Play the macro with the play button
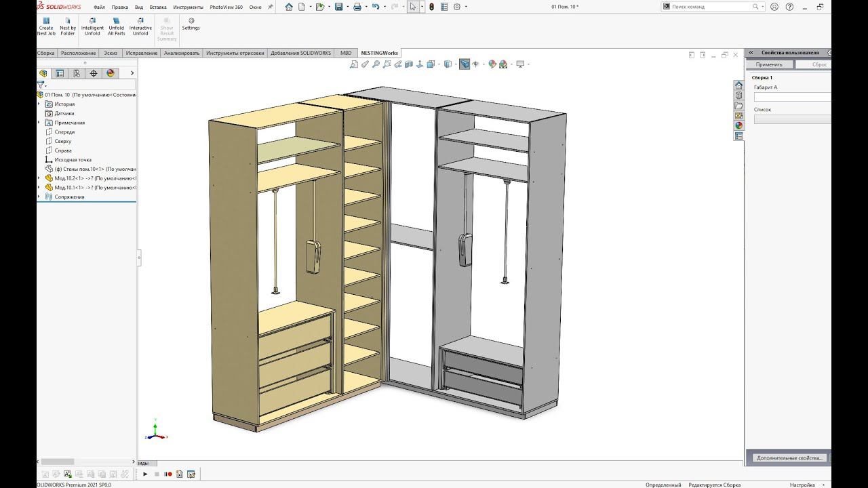This screenshot has height=488, width=868. pos(145,474)
